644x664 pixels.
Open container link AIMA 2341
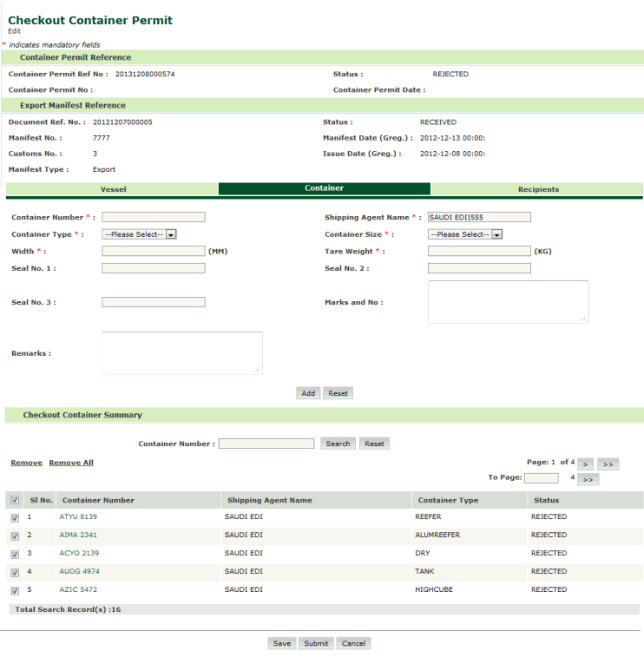coord(78,535)
